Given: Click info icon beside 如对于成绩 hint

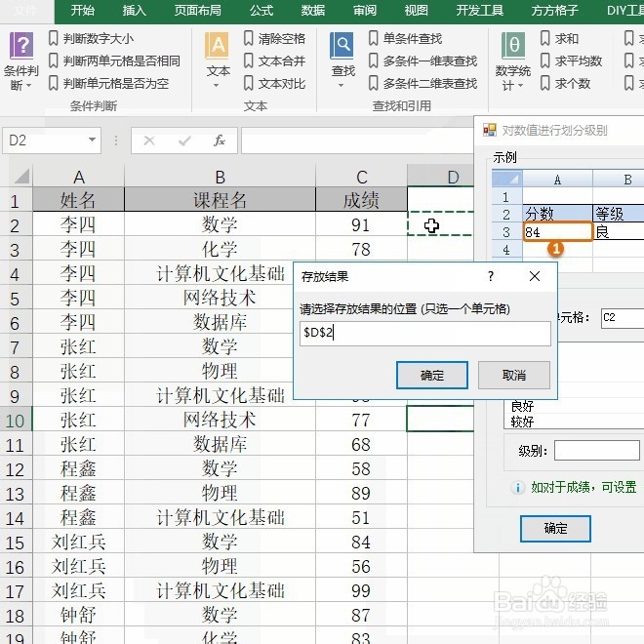Looking at the screenshot, I should 518,488.
